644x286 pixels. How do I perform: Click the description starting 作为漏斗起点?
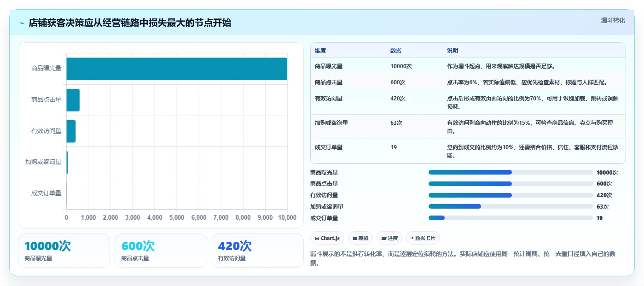pos(501,66)
